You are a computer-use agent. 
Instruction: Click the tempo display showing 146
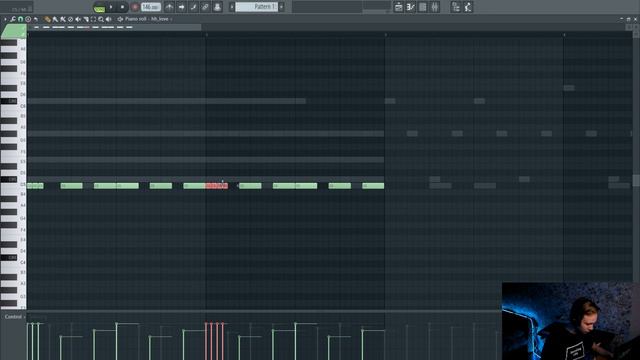coord(151,7)
